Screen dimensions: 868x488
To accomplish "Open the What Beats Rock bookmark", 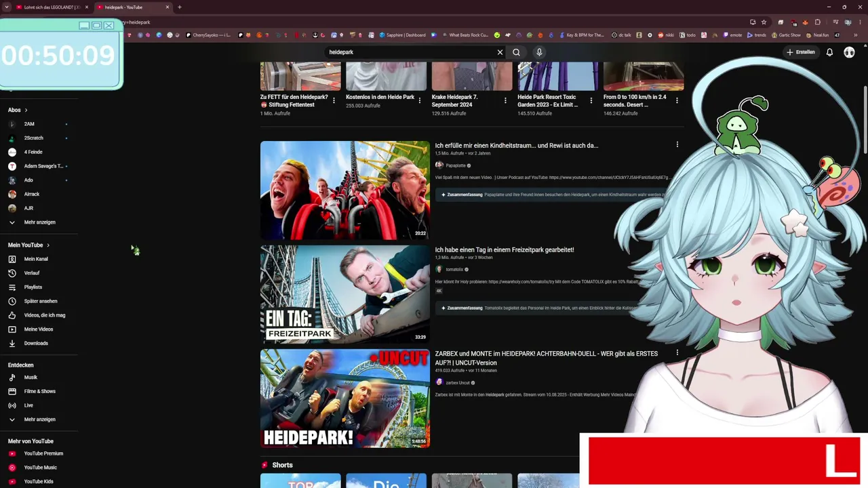I will pos(465,35).
